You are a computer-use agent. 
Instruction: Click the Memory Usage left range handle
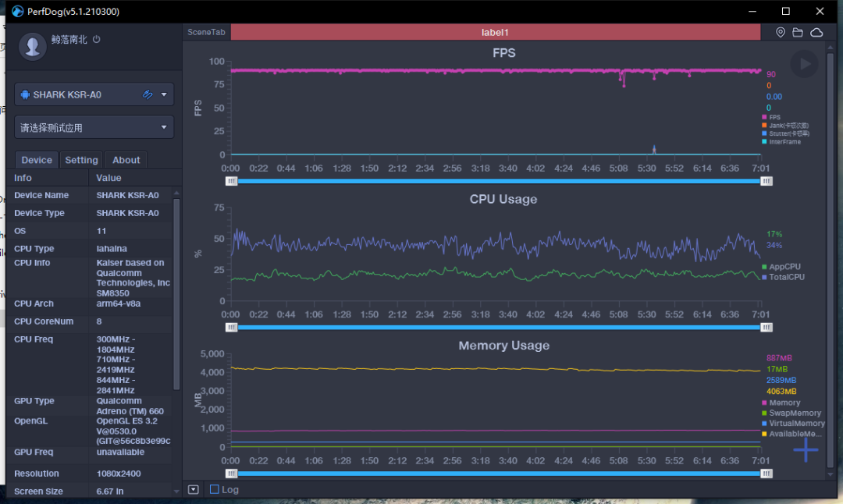coord(231,474)
